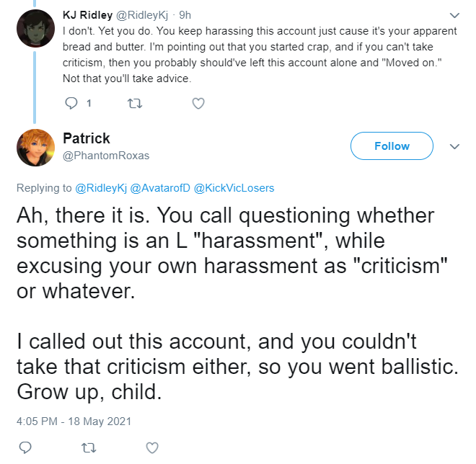This screenshot has height=464, width=476.
Task: Click the KJ Ridley display name
Action: pos(87,15)
